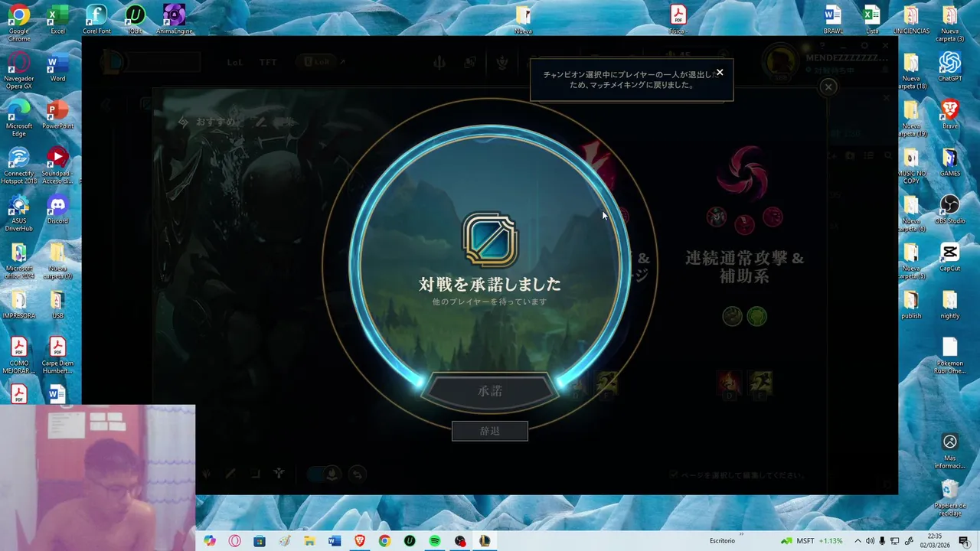Viewport: 980px width, 551px height.
Task: Switch to Brave in the taskbar
Action: pos(359,541)
